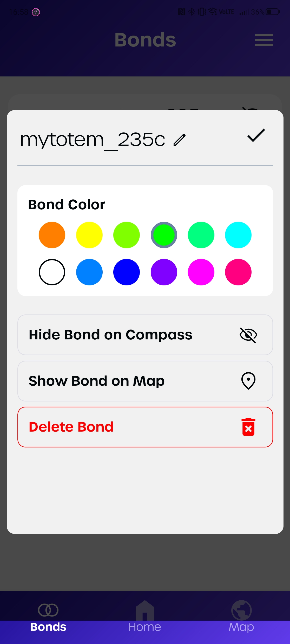Tap the map pin location icon
The image size is (290, 644).
(x=248, y=381)
